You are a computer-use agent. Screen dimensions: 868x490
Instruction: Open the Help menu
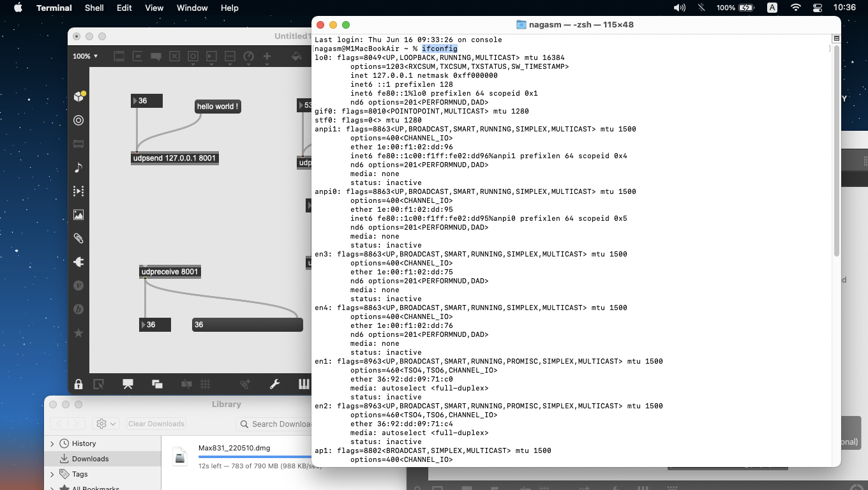pos(230,8)
